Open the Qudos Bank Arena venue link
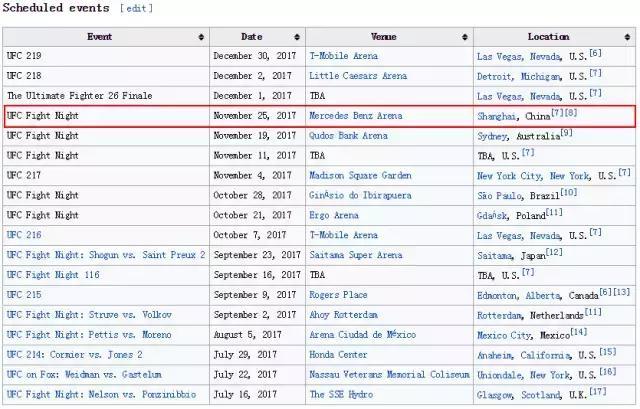The height and width of the screenshot is (409, 640). tap(348, 136)
